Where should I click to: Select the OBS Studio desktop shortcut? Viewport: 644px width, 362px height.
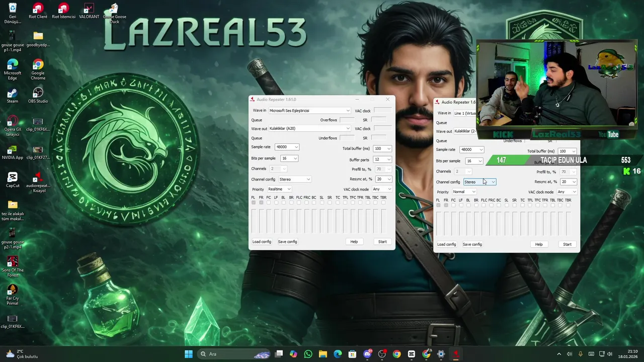pyautogui.click(x=38, y=95)
